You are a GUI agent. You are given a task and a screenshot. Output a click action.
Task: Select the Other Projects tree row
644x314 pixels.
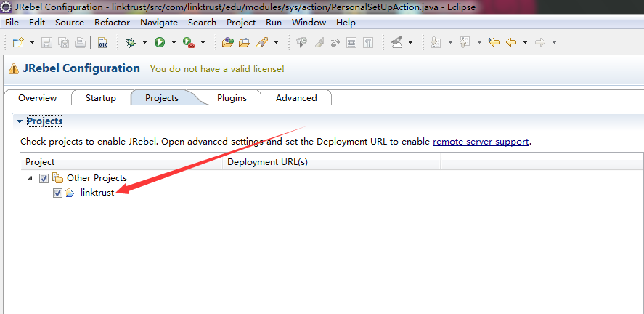(97, 178)
